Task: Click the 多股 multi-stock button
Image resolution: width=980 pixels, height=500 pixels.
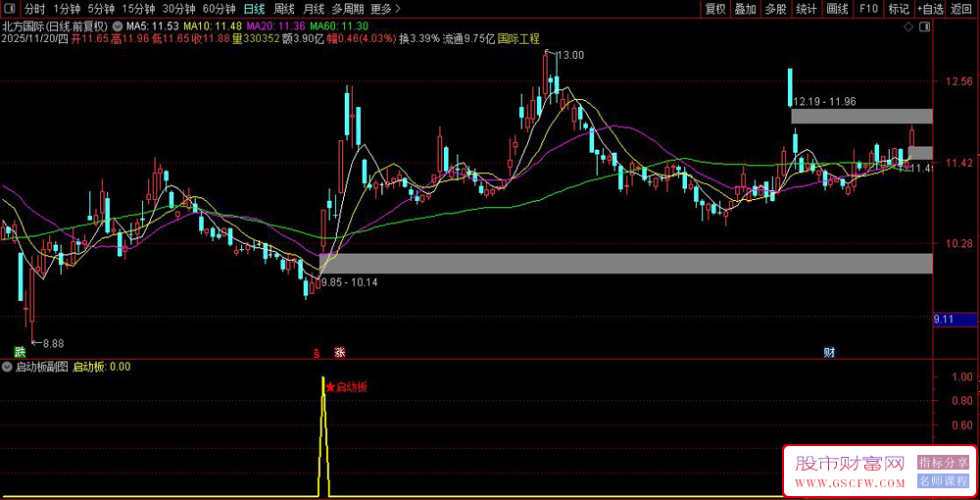Action: coord(775,9)
